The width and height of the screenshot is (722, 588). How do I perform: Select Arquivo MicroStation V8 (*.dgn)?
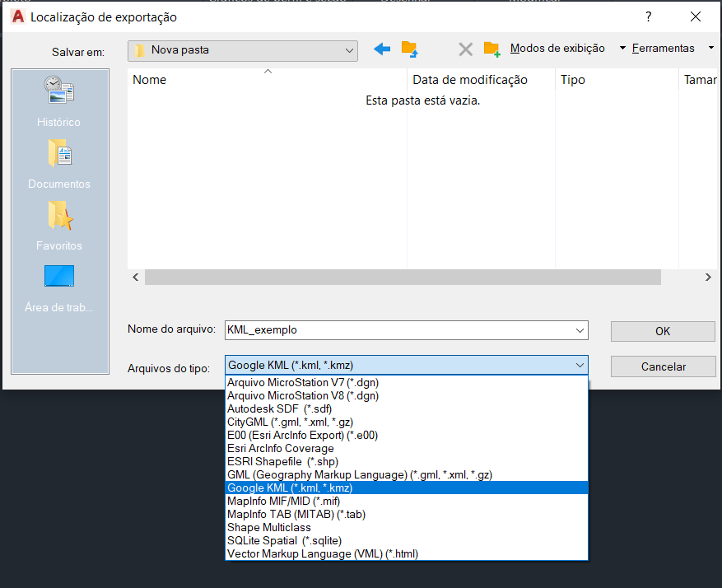[x=407, y=396]
